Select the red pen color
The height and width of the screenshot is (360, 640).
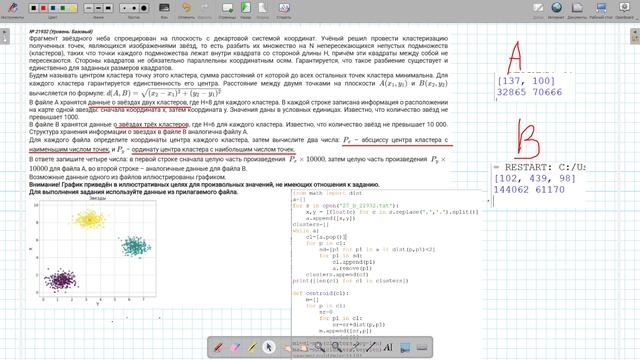coord(43,8)
